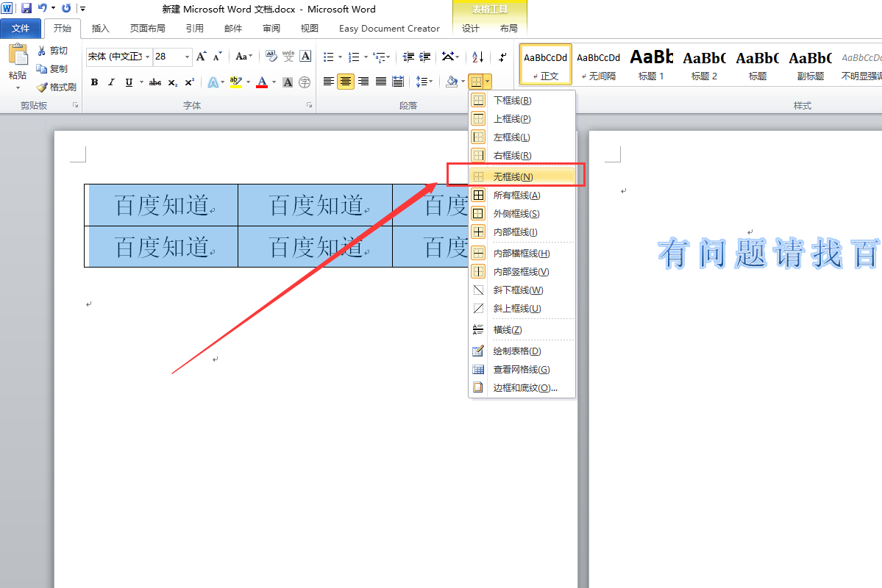Image resolution: width=882 pixels, height=588 pixels.
Task: Apply the red font color A button
Action: pyautogui.click(x=262, y=82)
